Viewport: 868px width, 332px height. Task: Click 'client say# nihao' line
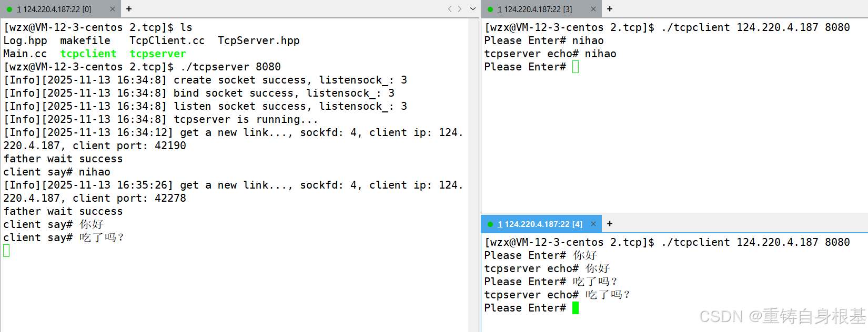coord(57,172)
